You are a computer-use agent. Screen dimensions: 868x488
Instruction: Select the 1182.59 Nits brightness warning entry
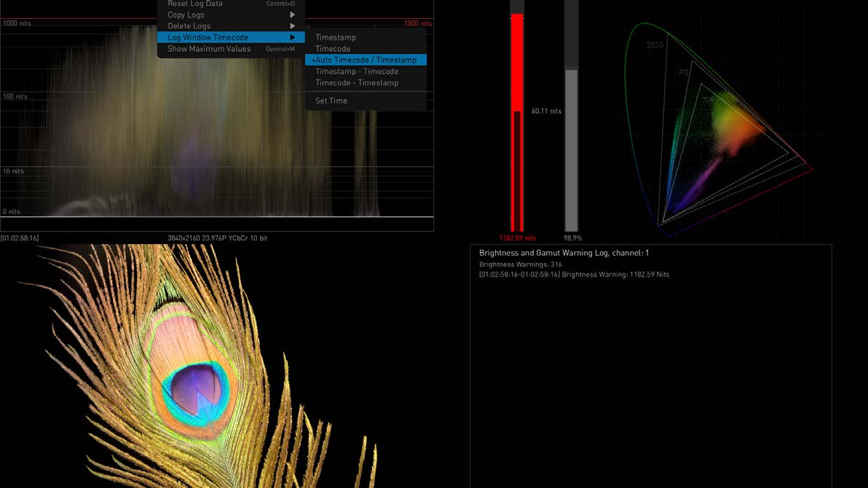(x=574, y=275)
